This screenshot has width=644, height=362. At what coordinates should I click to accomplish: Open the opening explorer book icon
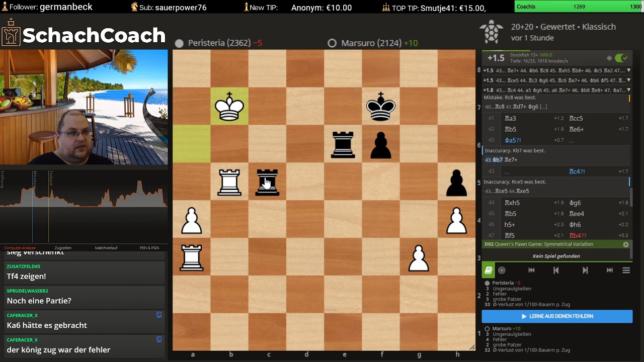[x=489, y=270]
